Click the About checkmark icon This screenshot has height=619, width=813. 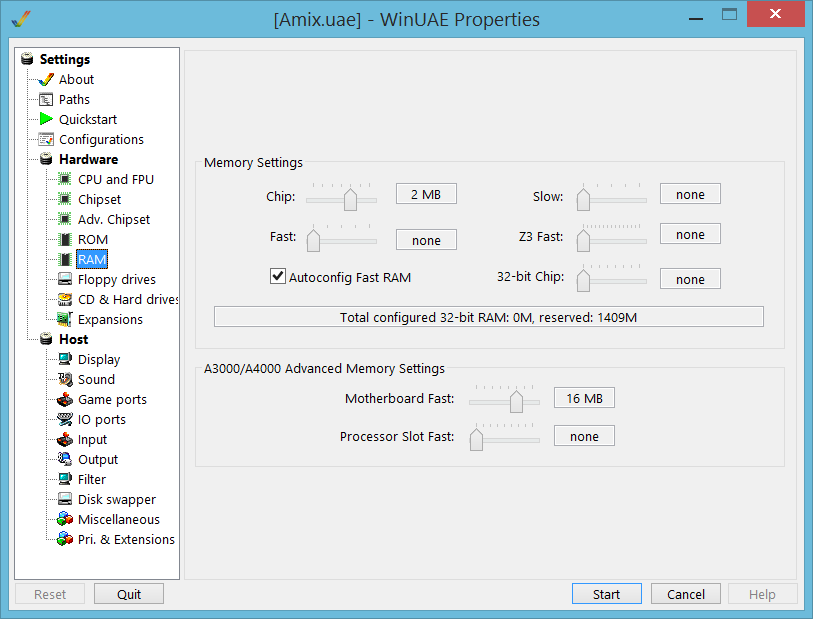point(46,79)
